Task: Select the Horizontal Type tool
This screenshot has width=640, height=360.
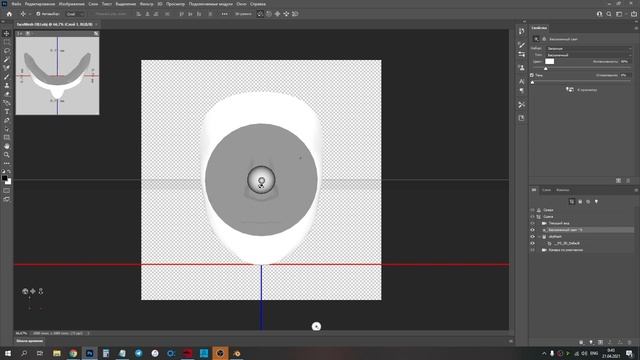Action: [7, 111]
